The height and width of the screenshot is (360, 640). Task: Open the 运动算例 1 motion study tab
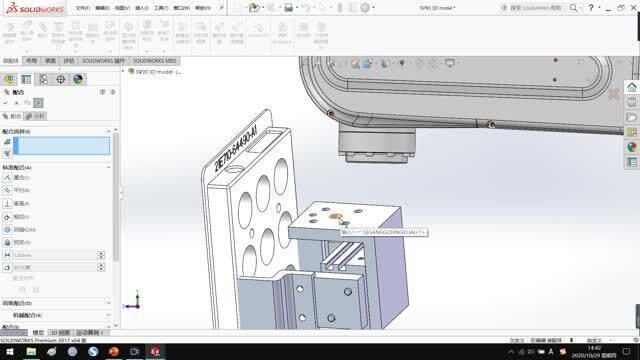tap(89, 333)
